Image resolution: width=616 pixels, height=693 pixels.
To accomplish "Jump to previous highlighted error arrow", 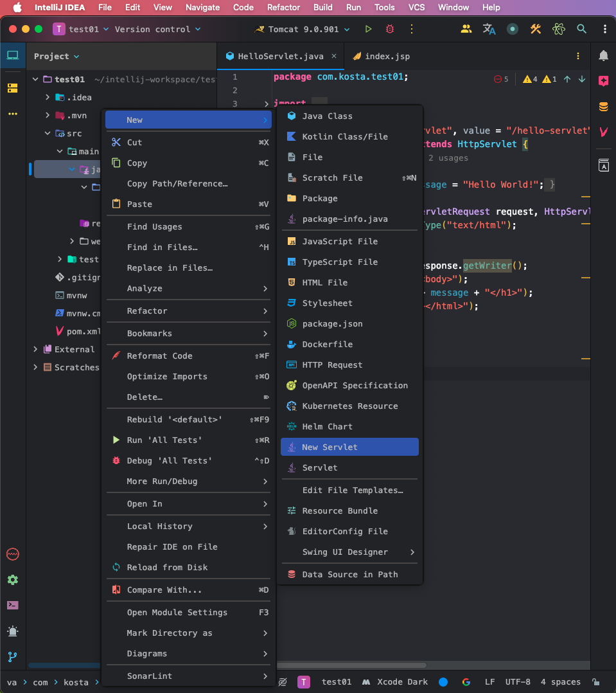I will [x=567, y=79].
